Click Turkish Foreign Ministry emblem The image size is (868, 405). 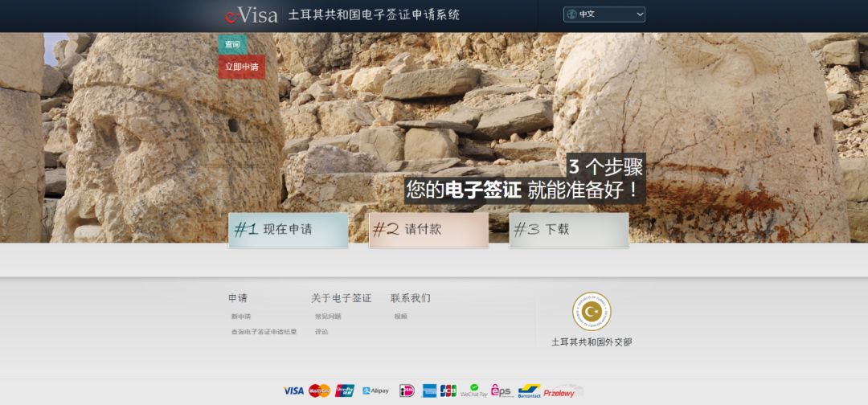tap(592, 312)
